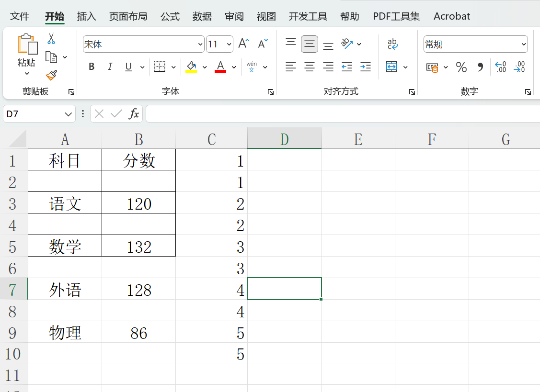
Task: Open font group dialog launcher
Action: (x=271, y=91)
